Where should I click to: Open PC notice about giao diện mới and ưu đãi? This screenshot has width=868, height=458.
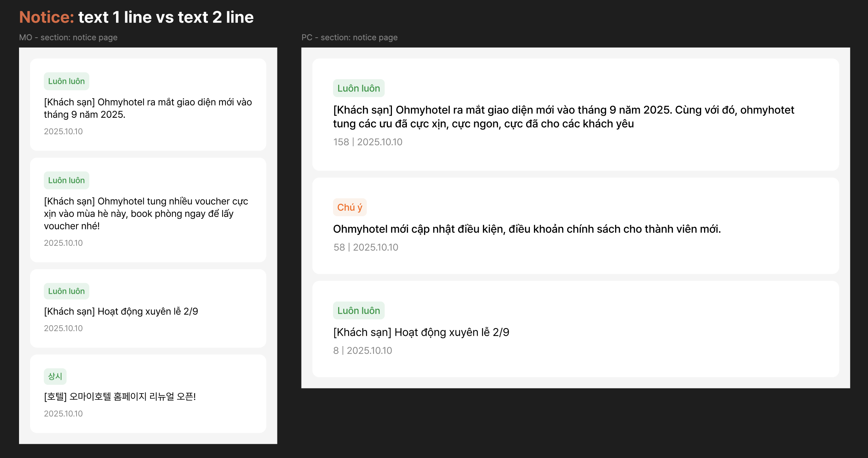click(564, 117)
